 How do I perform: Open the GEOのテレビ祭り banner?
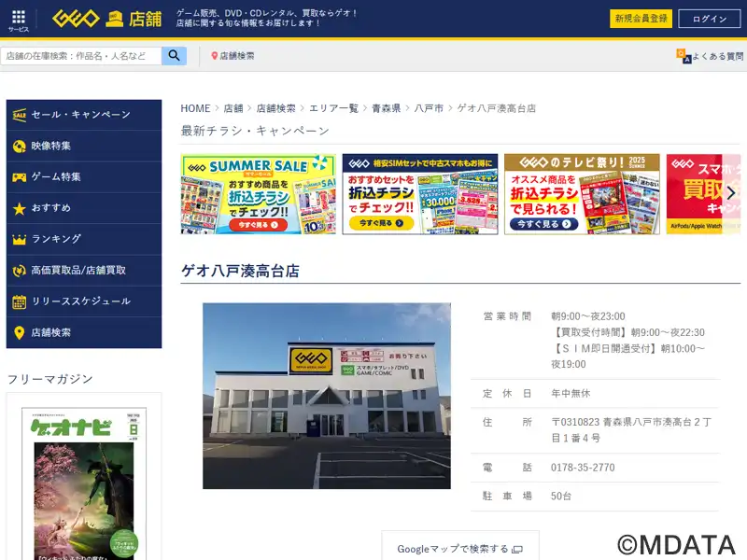click(x=582, y=194)
